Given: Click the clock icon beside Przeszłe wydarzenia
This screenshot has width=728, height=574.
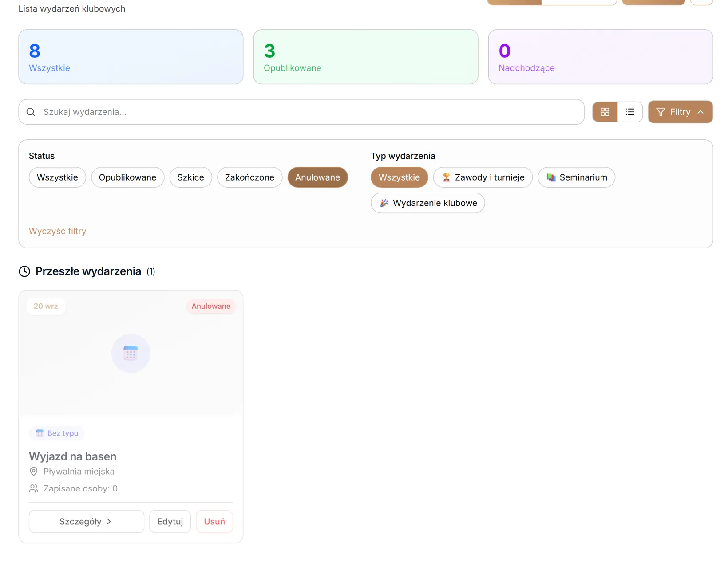Looking at the screenshot, I should [24, 271].
